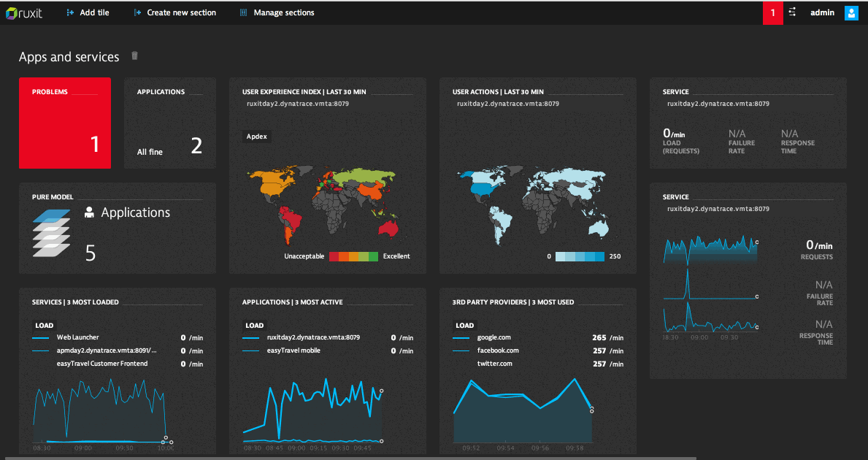Click the settings sliders icon beside admin
The image size is (868, 460).
coord(793,12)
